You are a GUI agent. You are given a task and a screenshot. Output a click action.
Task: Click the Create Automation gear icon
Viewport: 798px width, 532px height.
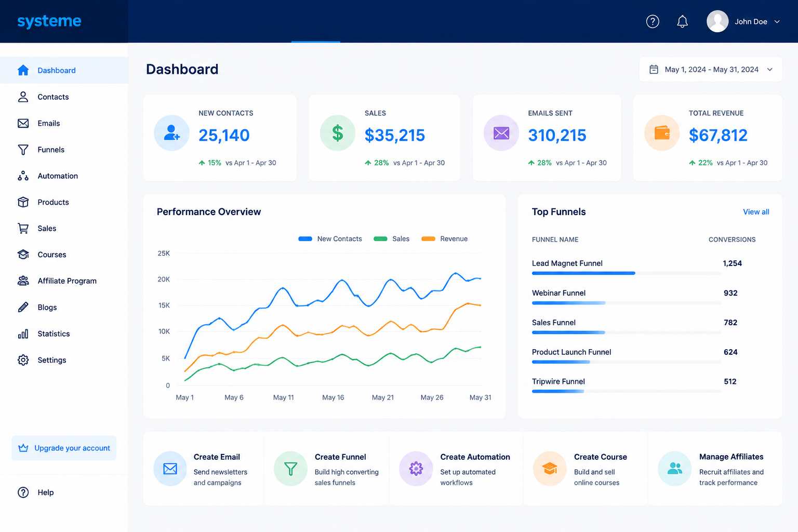(416, 469)
